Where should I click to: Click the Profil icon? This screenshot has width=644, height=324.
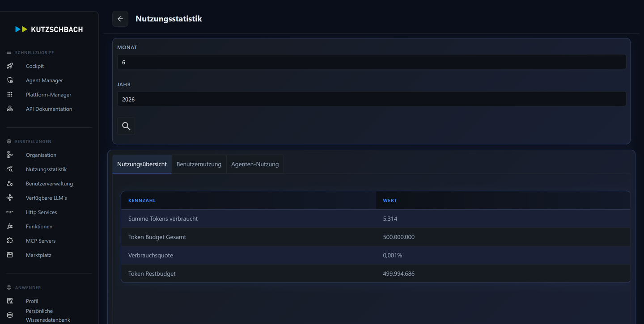10,301
